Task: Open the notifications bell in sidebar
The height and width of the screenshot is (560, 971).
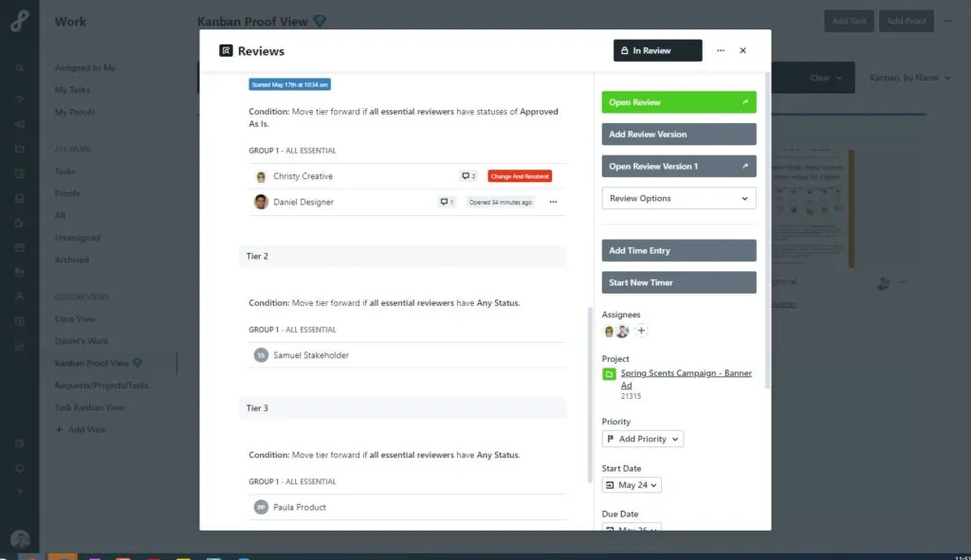Action: [20, 468]
